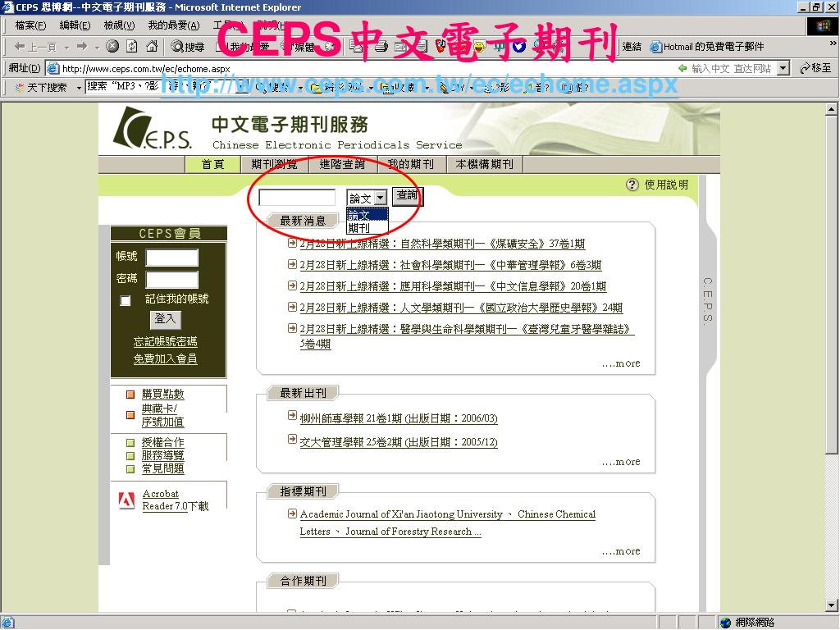Open news item about 《煤礦安全》37卷1期
Image resolution: width=840 pixels, height=630 pixels.
click(x=442, y=244)
